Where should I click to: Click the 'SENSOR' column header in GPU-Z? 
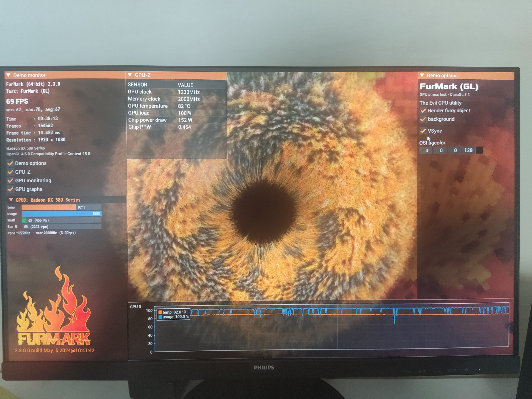pyautogui.click(x=138, y=85)
